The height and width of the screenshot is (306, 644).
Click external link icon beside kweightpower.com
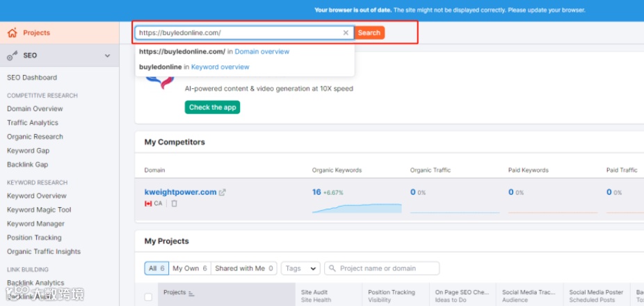pos(222,192)
